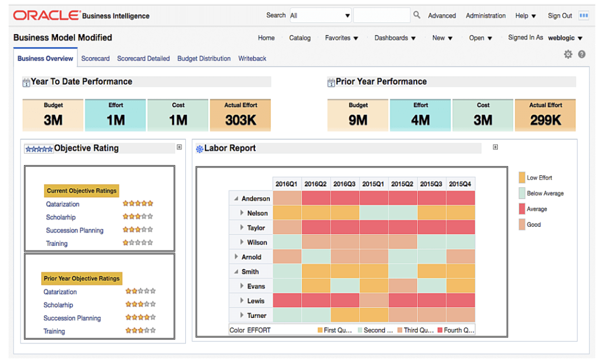The height and width of the screenshot is (364, 601).
Task: Click the prior year Qatarization star rating
Action: coord(141,291)
